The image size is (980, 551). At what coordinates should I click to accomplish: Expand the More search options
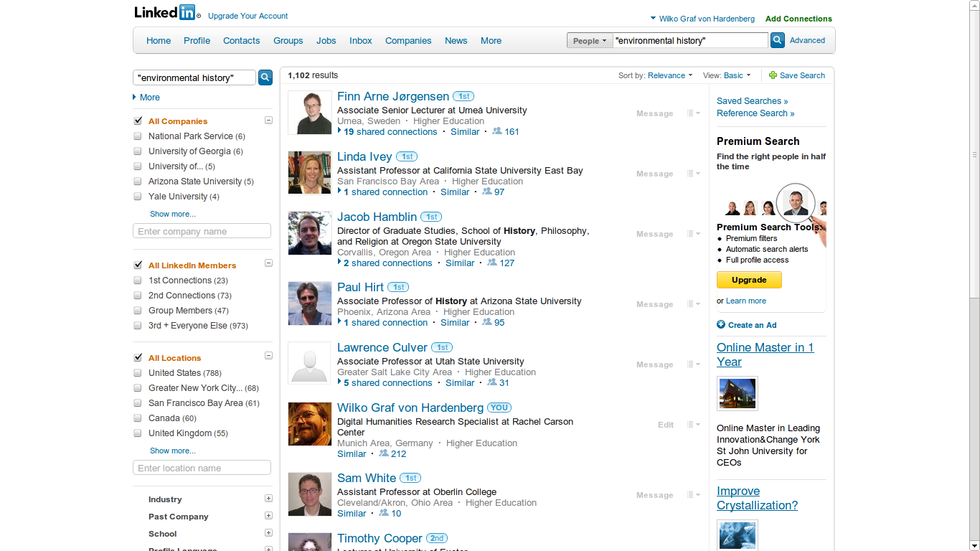pyautogui.click(x=146, y=98)
